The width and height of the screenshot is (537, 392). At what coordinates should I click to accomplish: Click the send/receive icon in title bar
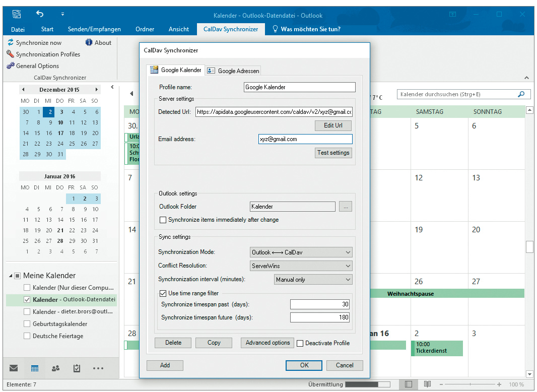click(x=17, y=14)
